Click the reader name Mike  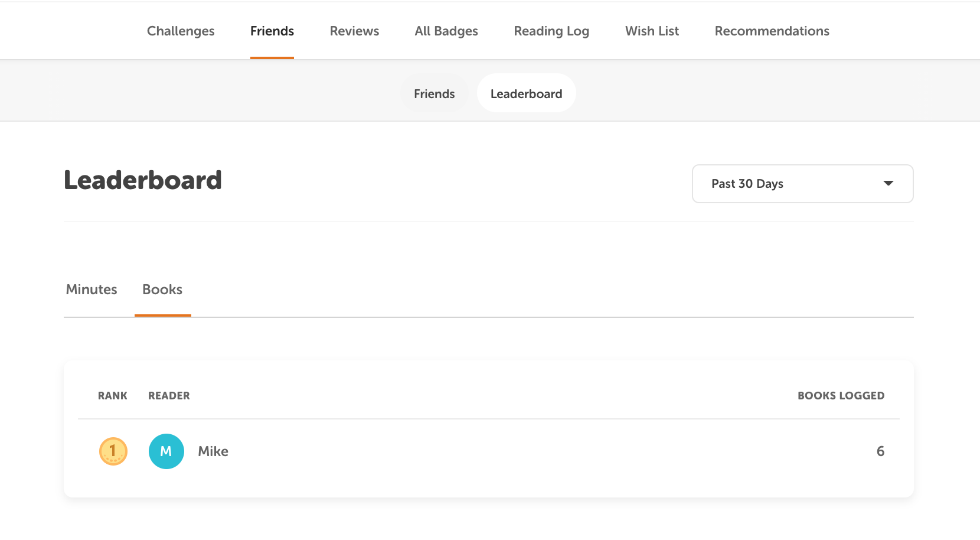click(213, 451)
